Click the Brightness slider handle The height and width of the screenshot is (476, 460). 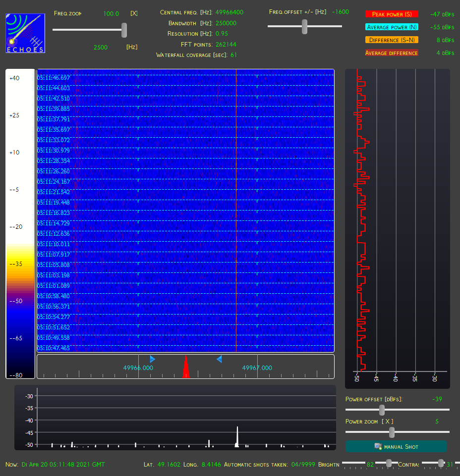[x=389, y=463]
